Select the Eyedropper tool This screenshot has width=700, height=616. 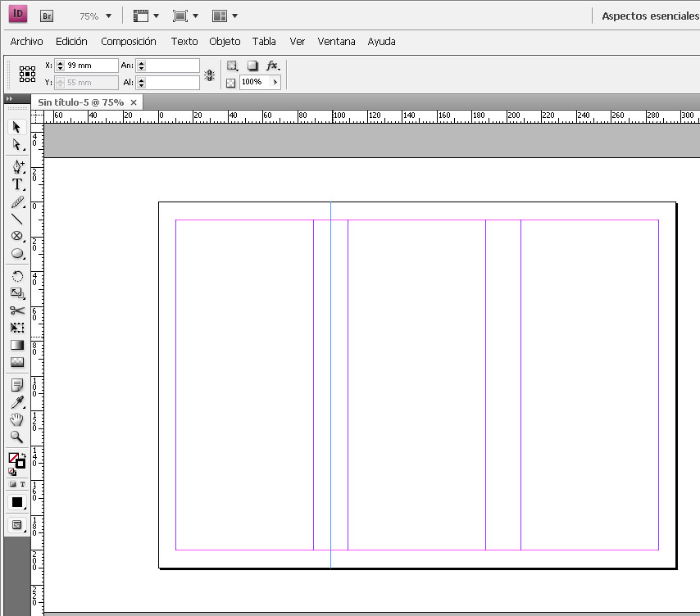pos(17,402)
